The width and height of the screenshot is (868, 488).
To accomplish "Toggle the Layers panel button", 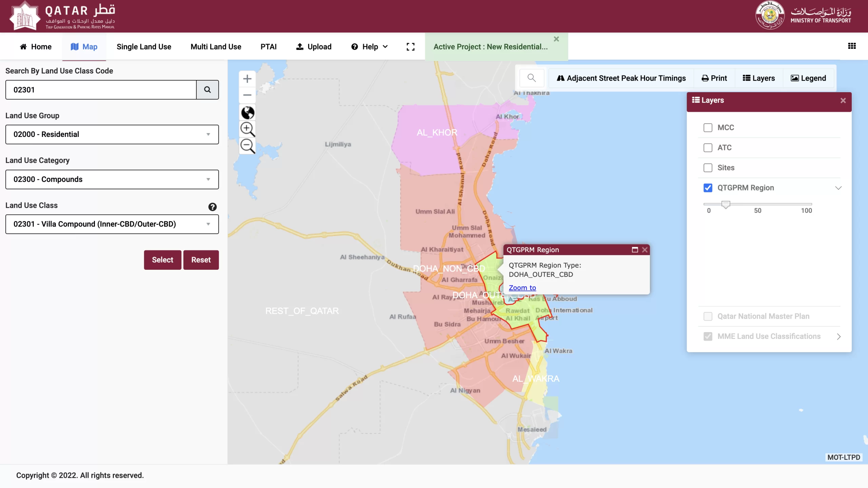I will 759,78.
